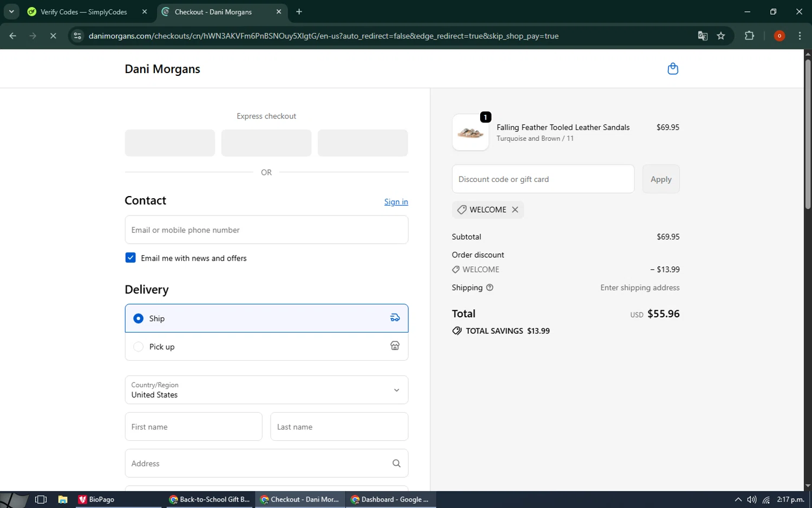
Task: Click the first express checkout button
Action: pos(170,143)
